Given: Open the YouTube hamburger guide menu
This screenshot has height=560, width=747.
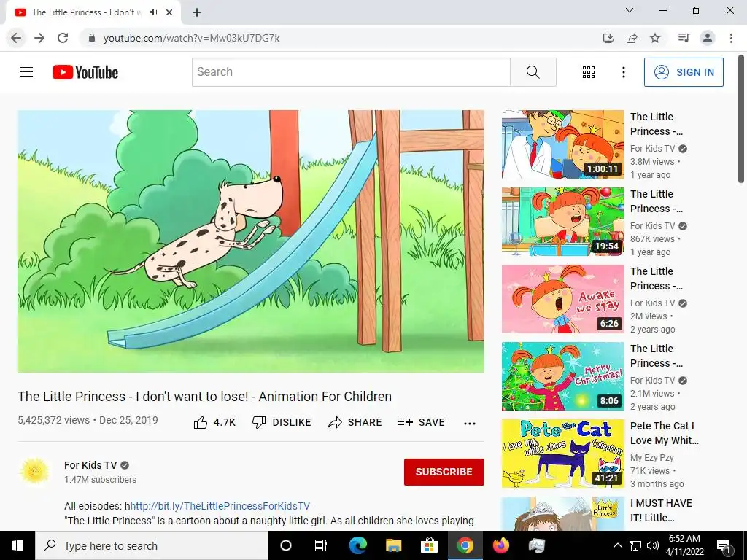Looking at the screenshot, I should [26, 72].
